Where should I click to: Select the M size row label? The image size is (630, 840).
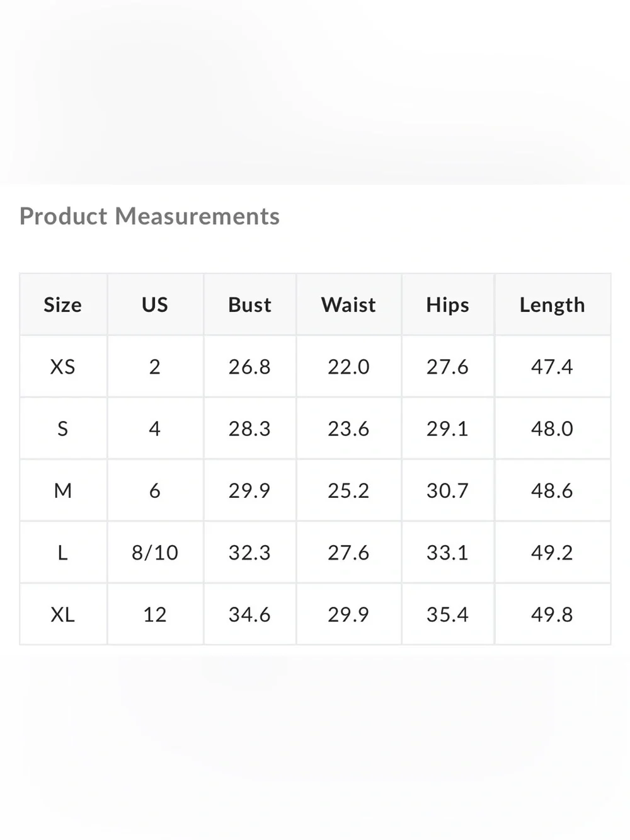[x=63, y=490]
